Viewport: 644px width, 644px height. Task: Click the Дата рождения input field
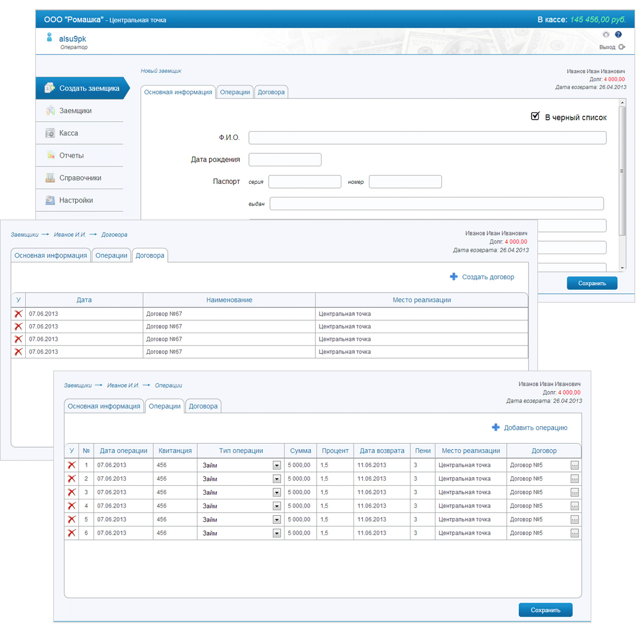285,159
